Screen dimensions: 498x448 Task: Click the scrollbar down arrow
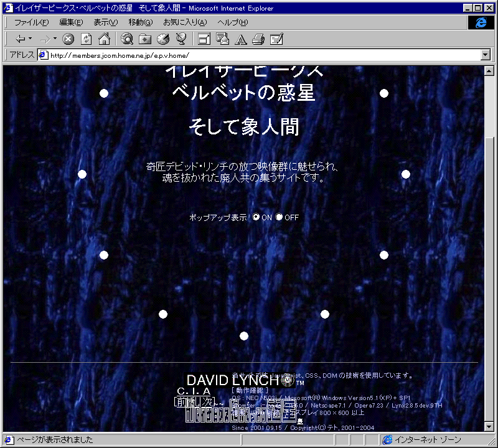[489, 426]
